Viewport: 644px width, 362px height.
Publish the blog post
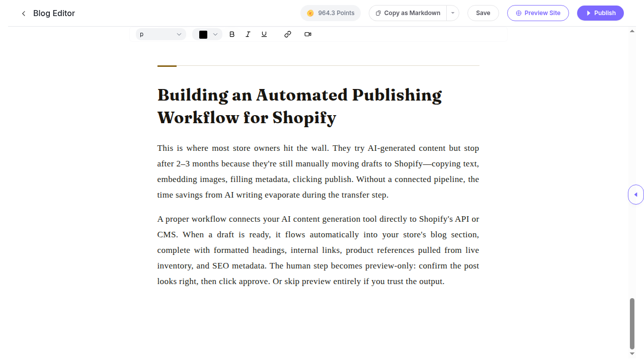pos(600,13)
